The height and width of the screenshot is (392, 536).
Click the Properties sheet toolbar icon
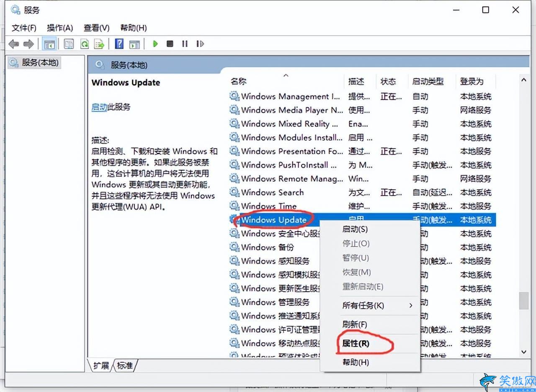point(69,44)
